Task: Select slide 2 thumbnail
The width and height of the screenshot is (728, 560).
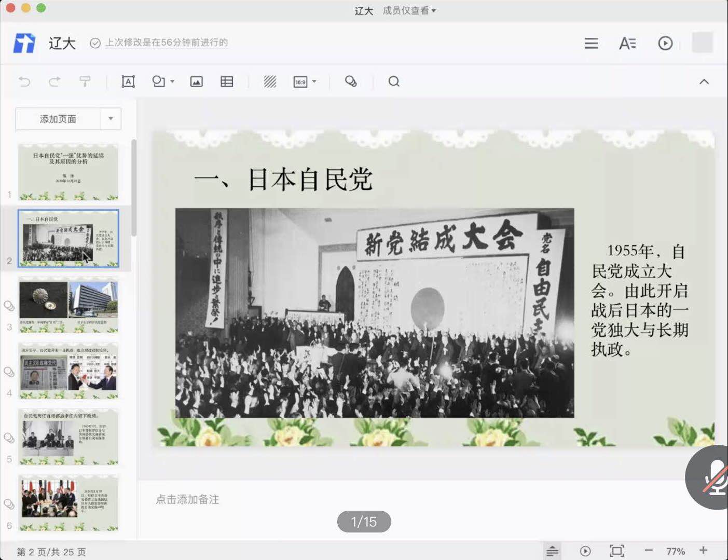Action: [x=68, y=238]
